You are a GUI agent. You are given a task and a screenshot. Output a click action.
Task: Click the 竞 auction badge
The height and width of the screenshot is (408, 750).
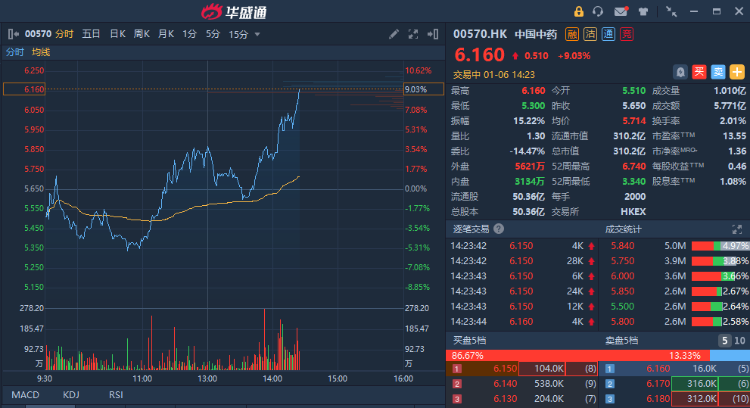pyautogui.click(x=627, y=34)
